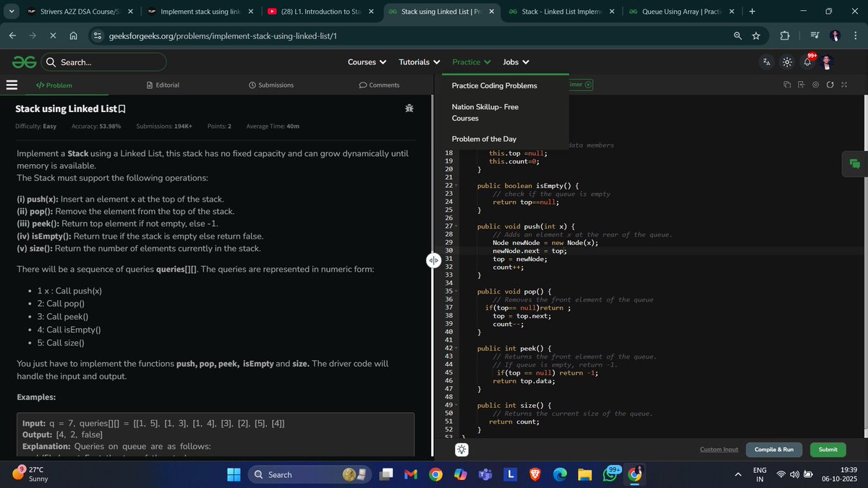
Task: Open browser extensions puzzle icon
Action: [x=785, y=35]
